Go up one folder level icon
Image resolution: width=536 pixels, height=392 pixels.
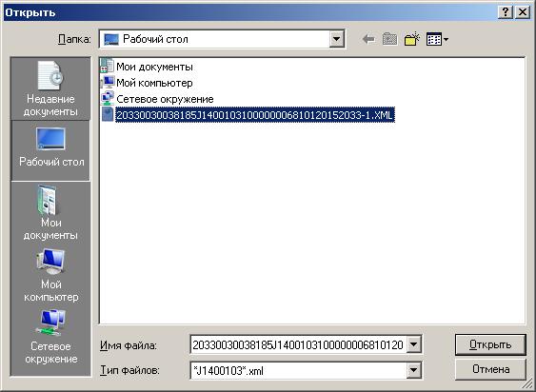(390, 40)
